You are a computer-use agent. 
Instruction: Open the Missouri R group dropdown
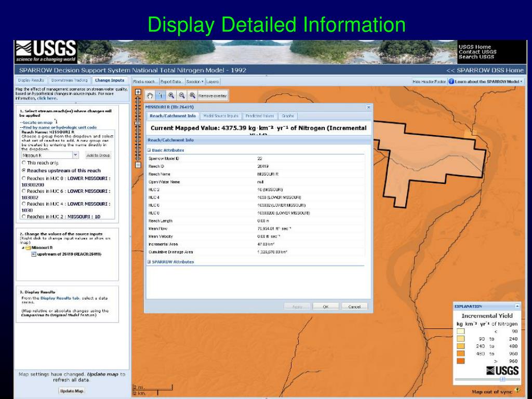(x=75, y=155)
